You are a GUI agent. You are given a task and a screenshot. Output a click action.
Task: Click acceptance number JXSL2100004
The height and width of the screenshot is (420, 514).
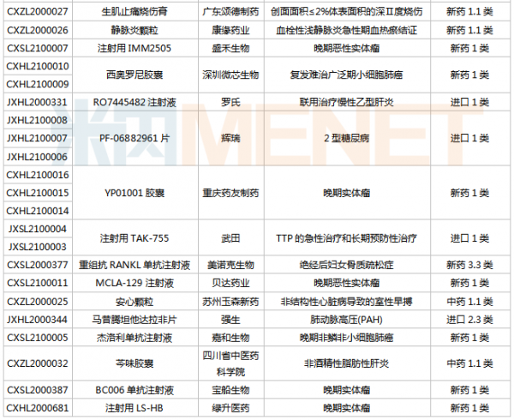[38, 229]
